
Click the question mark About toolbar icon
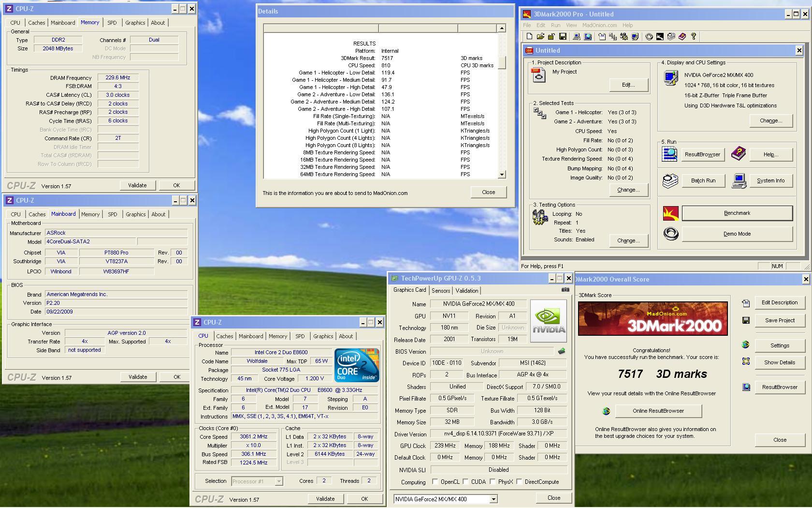(694, 36)
